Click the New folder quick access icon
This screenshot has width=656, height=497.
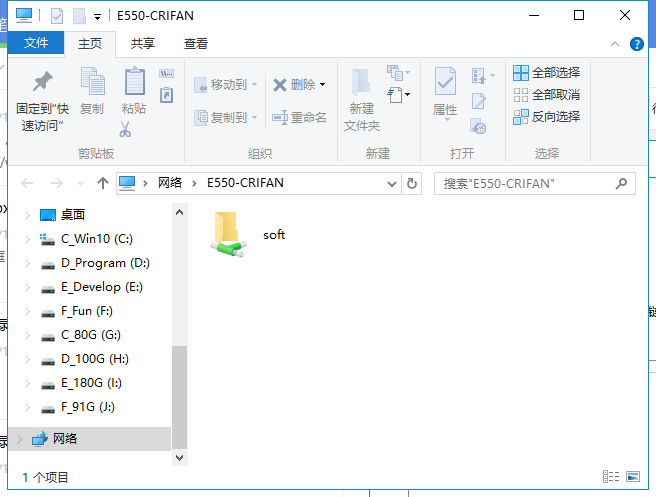[79, 16]
